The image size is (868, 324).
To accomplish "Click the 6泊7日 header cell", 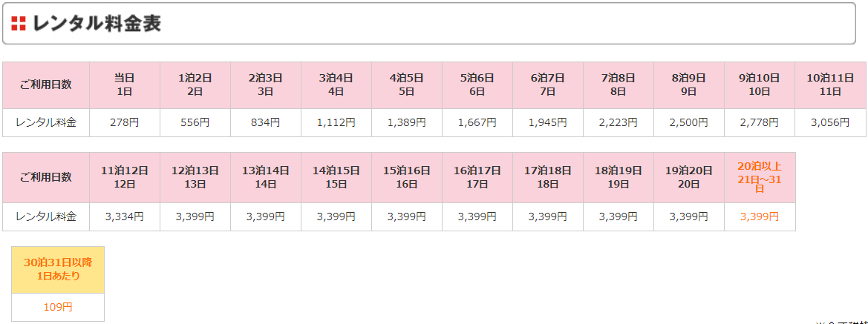I will tap(547, 85).
